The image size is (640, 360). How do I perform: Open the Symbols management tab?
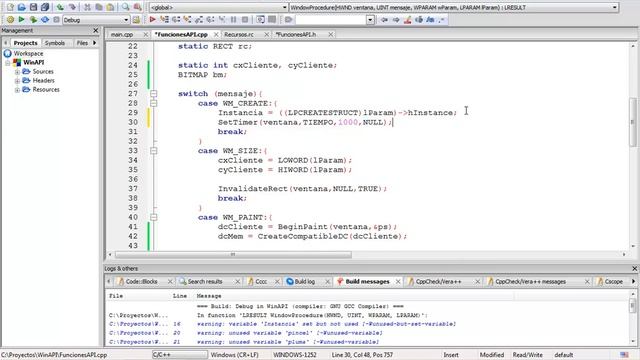55,43
